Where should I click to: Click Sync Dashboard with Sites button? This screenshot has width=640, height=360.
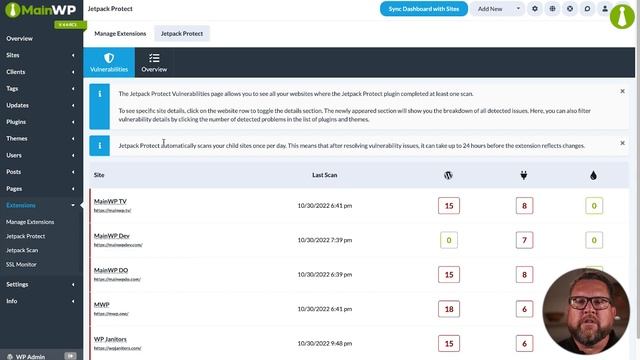tap(424, 9)
